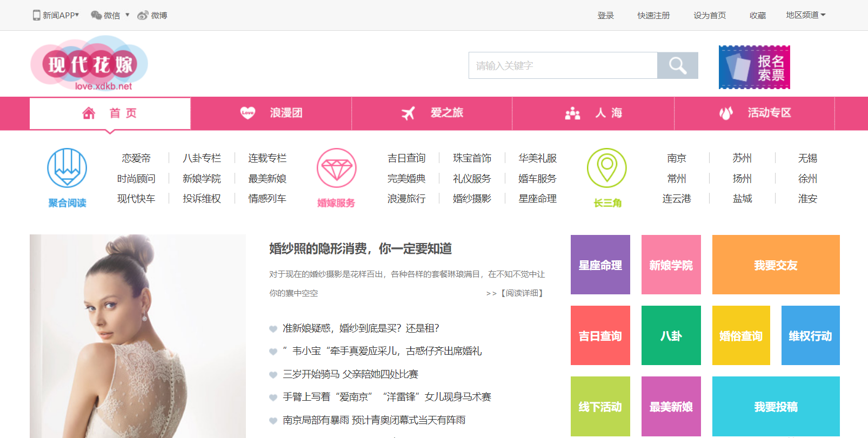Click the 爱之旅 airplane icon

tap(408, 113)
